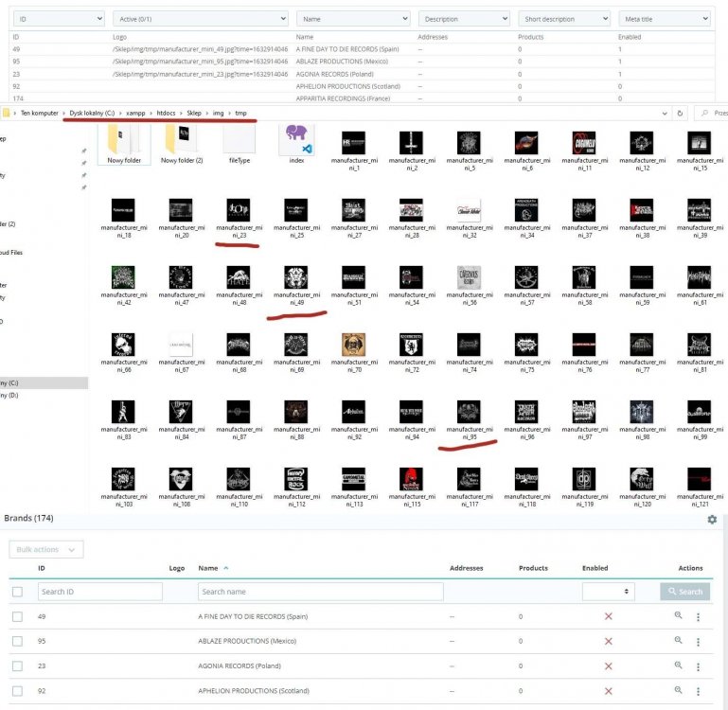Screen dimensions: 728x710
Task: Open the Description column dropdown
Action: point(464,19)
